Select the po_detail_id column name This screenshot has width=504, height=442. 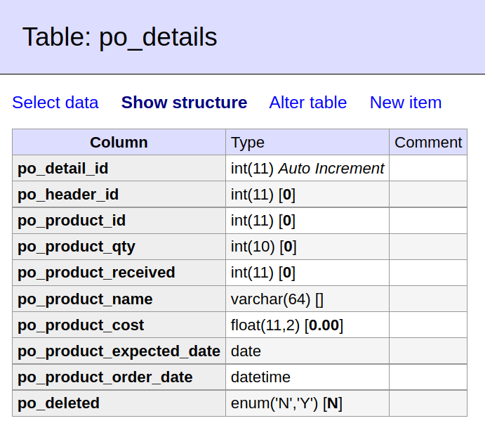pos(62,168)
